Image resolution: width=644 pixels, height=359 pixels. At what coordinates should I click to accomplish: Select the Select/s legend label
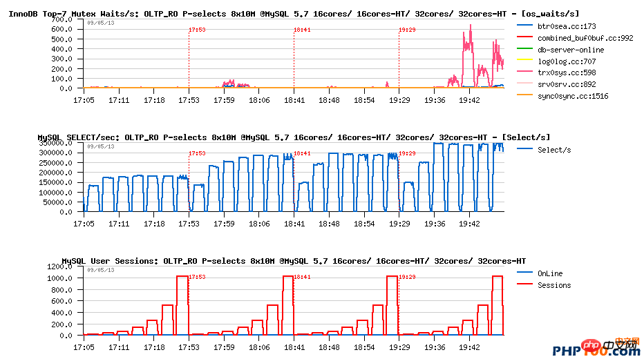(554, 151)
